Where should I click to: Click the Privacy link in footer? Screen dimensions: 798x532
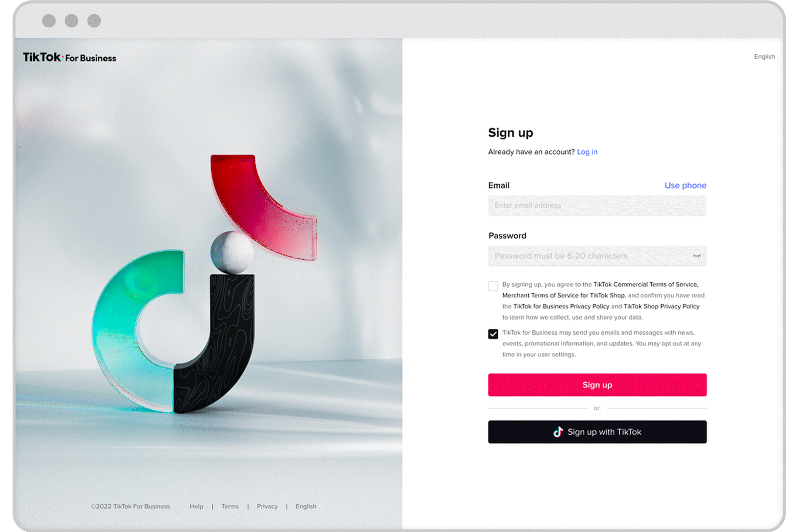(x=266, y=506)
